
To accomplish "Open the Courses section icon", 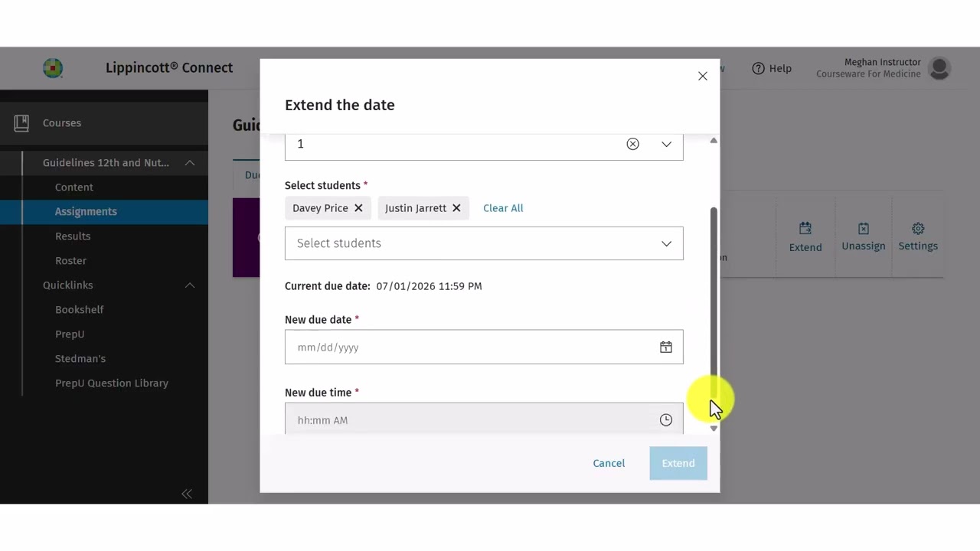I will 21,122.
